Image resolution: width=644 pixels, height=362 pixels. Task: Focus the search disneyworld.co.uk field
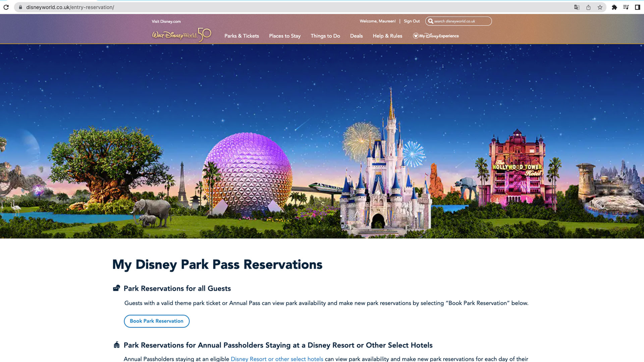(x=459, y=21)
